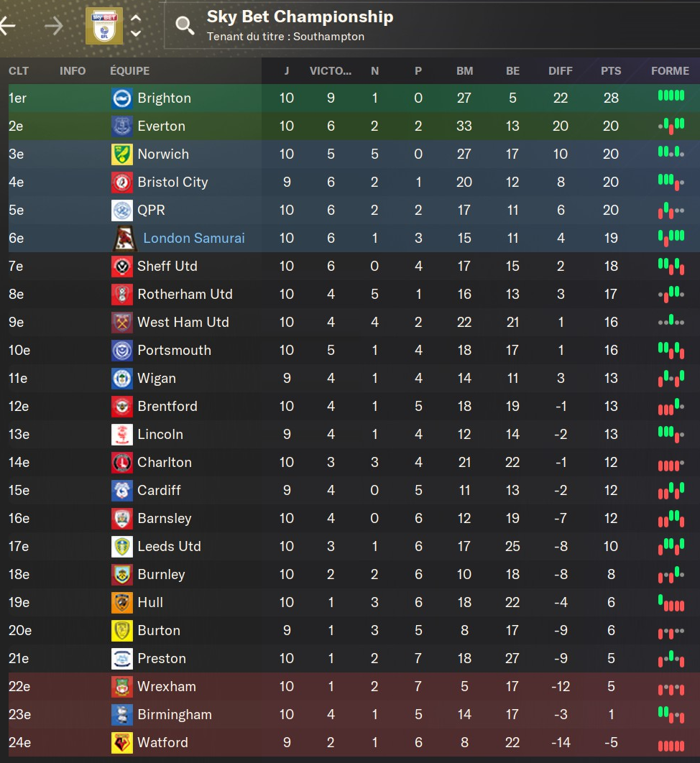Open the West Ham Utd badge
Screen dimensions: 700x763
[x=122, y=323]
